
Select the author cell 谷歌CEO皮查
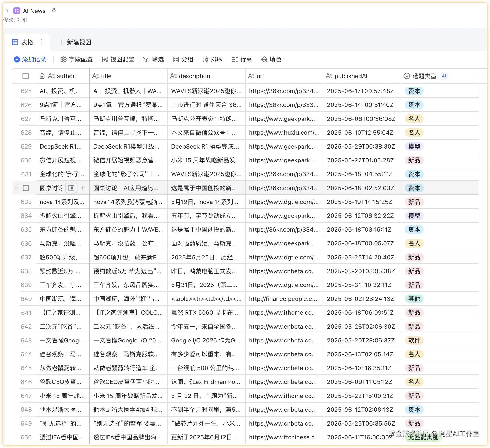pos(62,382)
